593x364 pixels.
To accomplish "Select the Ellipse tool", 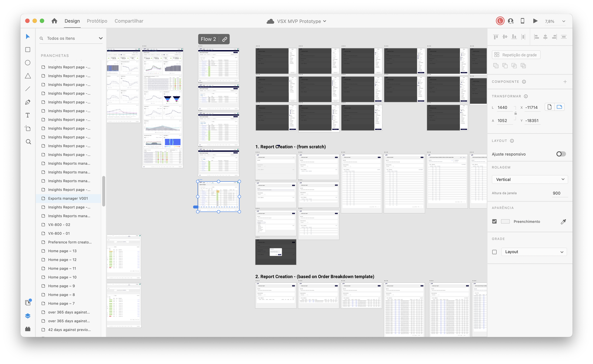I will 28,63.
